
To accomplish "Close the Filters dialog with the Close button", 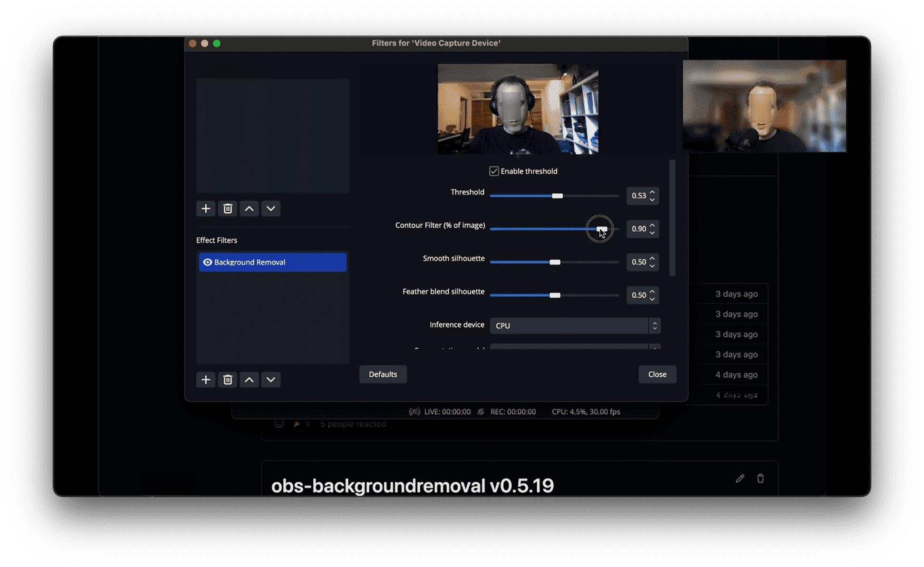I will coord(657,374).
